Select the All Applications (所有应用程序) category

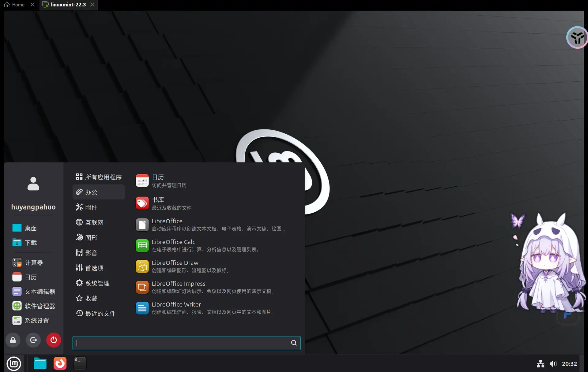(99, 177)
